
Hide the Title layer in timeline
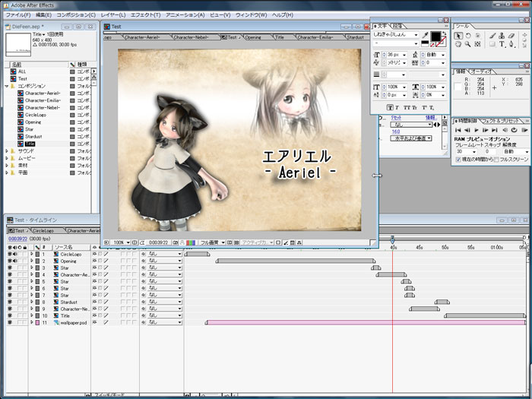(x=9, y=316)
